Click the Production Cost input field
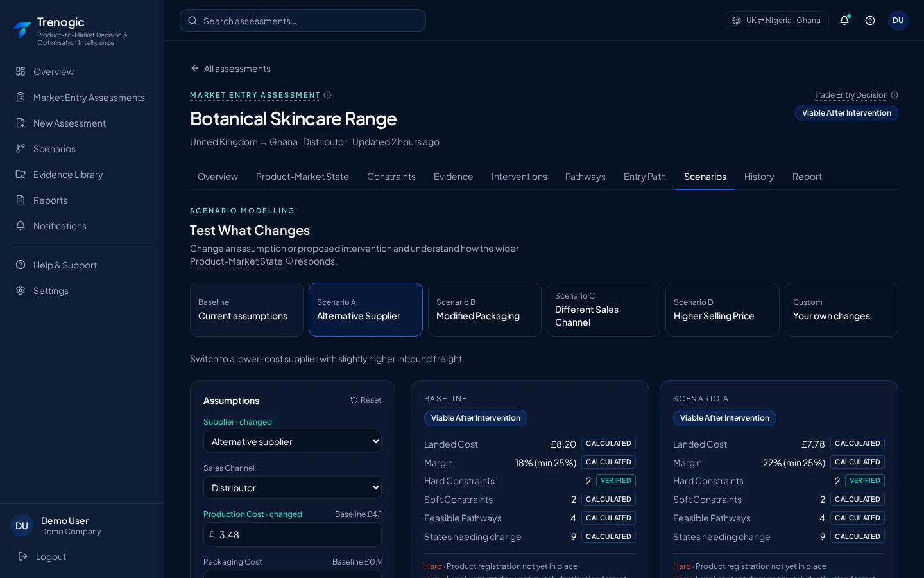The width and height of the screenshot is (924, 578). tap(293, 534)
